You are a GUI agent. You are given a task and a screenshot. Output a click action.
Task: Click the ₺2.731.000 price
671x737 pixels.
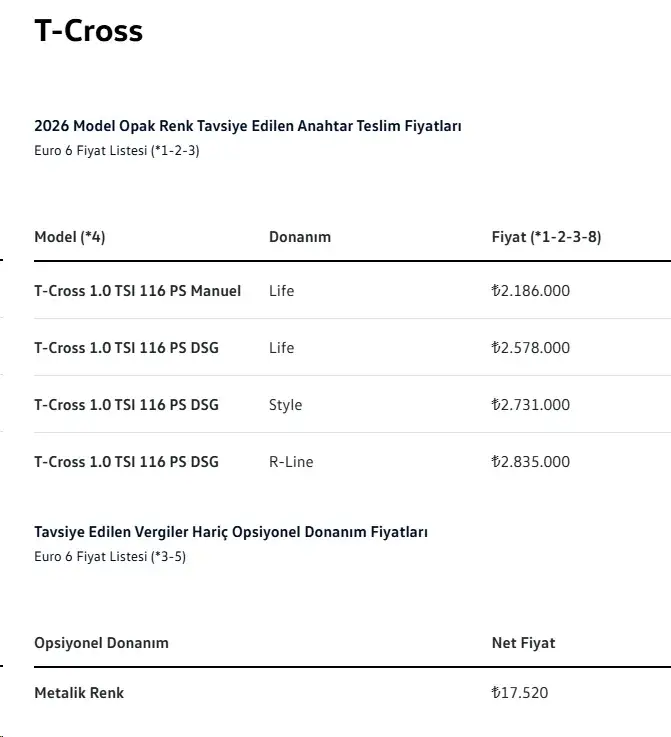point(531,405)
